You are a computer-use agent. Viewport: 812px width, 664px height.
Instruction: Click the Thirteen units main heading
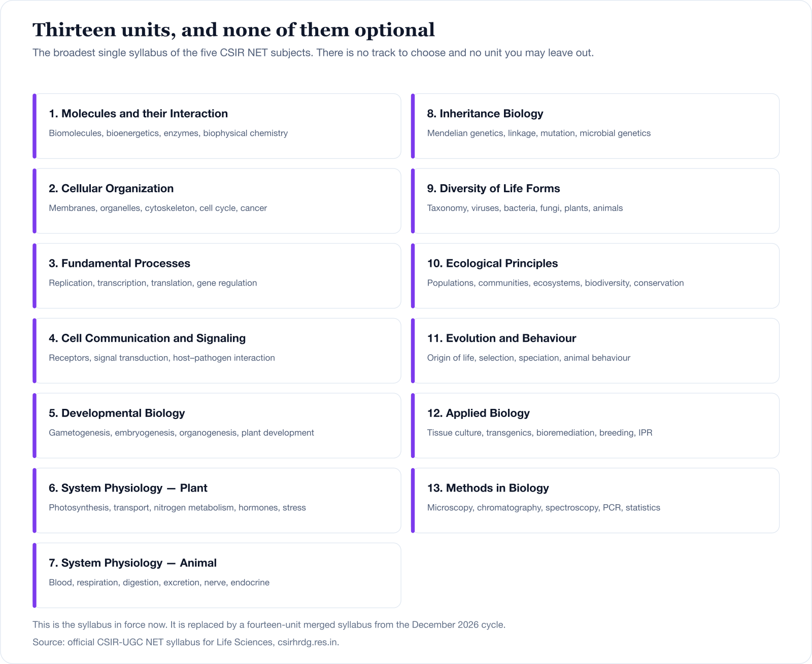tap(233, 30)
